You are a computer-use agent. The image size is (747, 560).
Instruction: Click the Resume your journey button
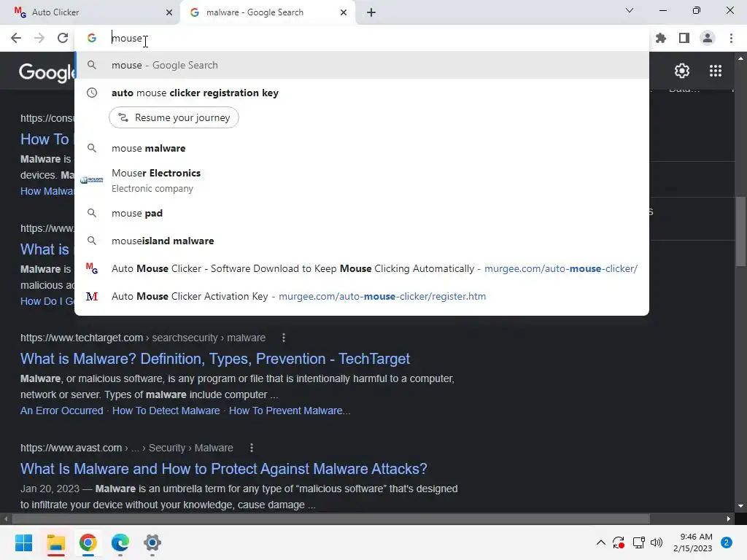(x=174, y=117)
